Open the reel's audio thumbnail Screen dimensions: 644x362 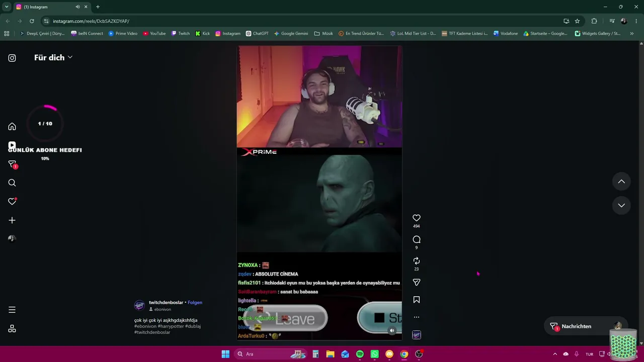pos(417,335)
